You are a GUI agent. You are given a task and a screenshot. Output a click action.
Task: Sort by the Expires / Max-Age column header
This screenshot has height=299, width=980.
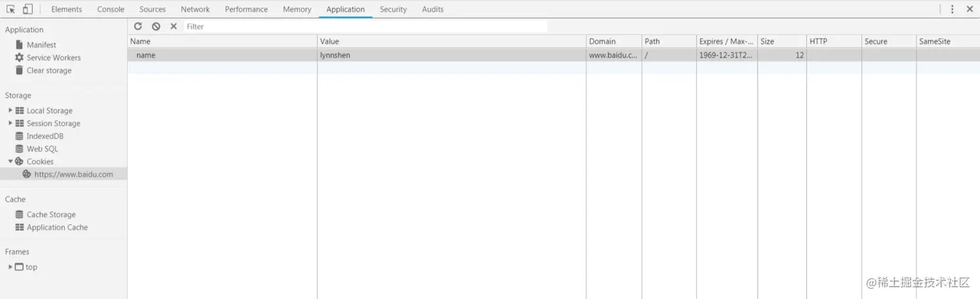(727, 41)
